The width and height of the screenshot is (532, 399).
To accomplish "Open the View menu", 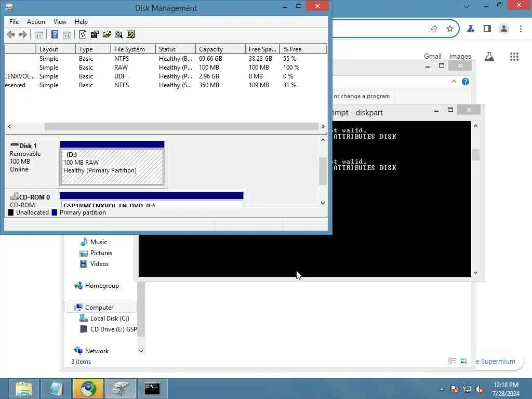I will pos(60,22).
